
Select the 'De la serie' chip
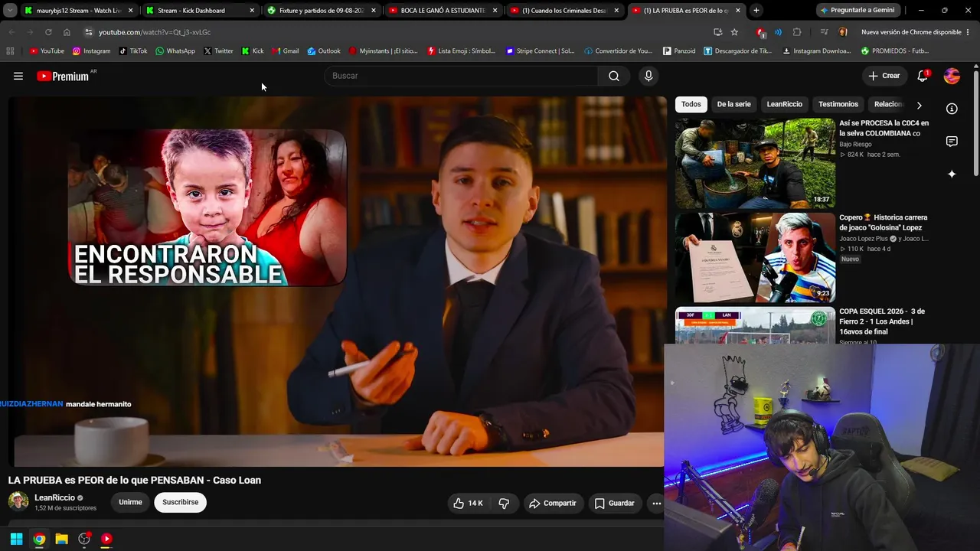pos(733,104)
